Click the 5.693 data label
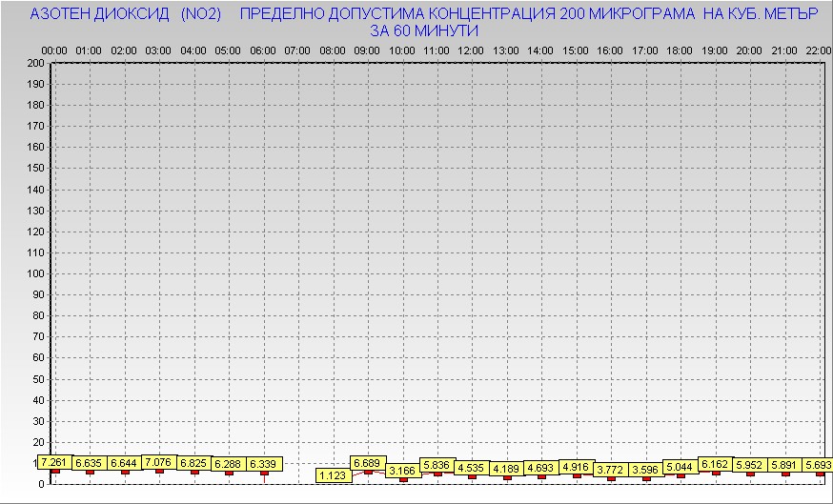Image resolution: width=833 pixels, height=504 pixels. (x=818, y=465)
